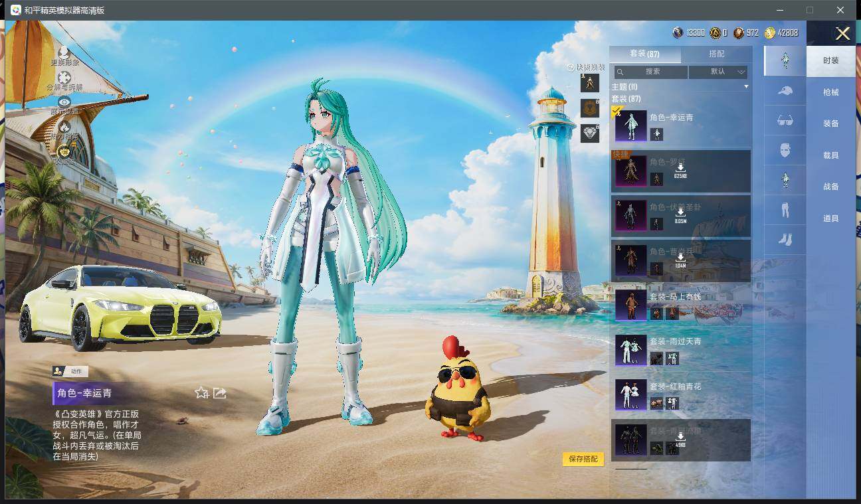Open the pants category icon
The width and height of the screenshot is (861, 504).
click(x=785, y=210)
